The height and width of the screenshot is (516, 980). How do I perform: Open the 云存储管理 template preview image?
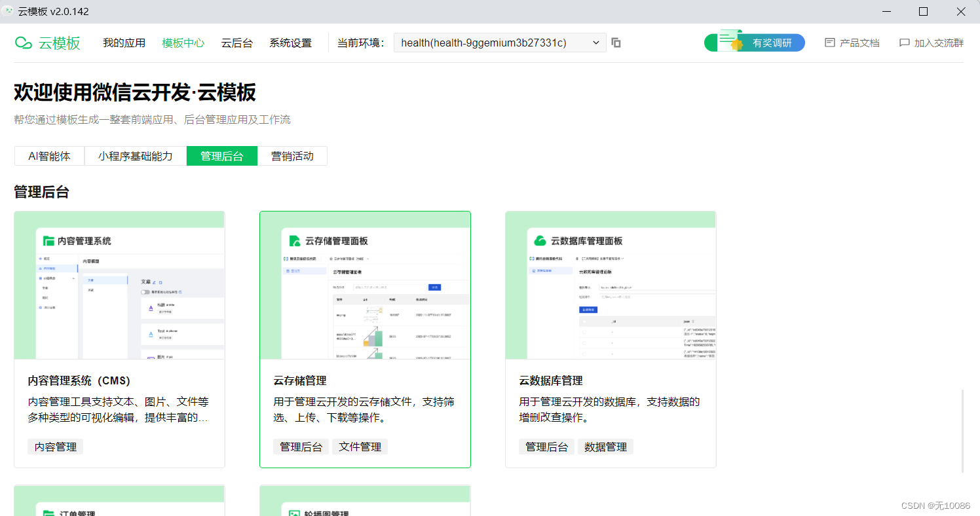point(365,286)
